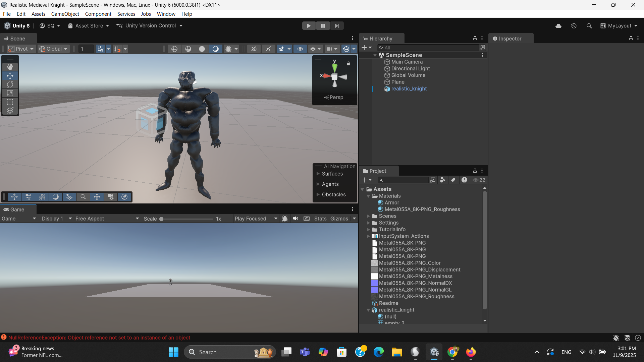This screenshot has height=362, width=644.
Task: Select the Scale tool
Action: click(x=10, y=93)
